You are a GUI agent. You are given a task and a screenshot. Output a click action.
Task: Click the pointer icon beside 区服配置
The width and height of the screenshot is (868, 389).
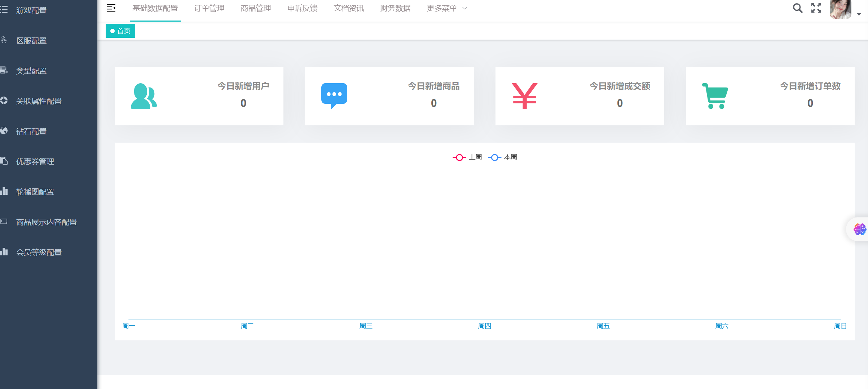[x=4, y=40]
